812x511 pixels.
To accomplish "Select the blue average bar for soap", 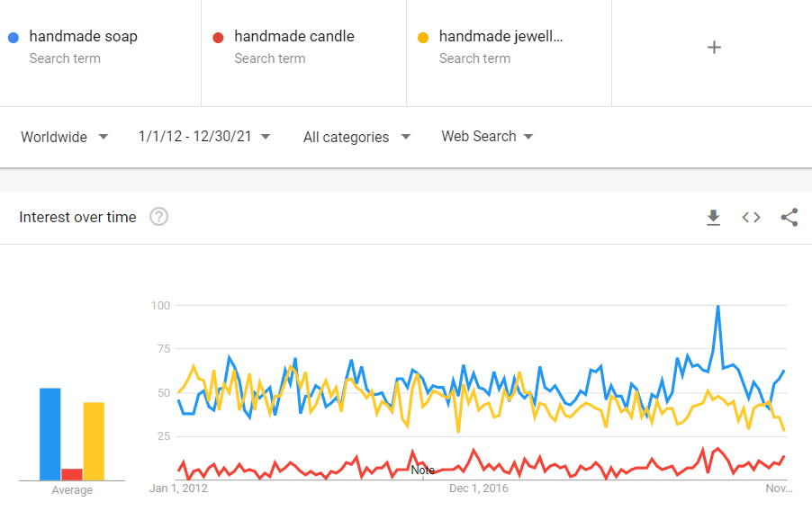I will (50, 434).
